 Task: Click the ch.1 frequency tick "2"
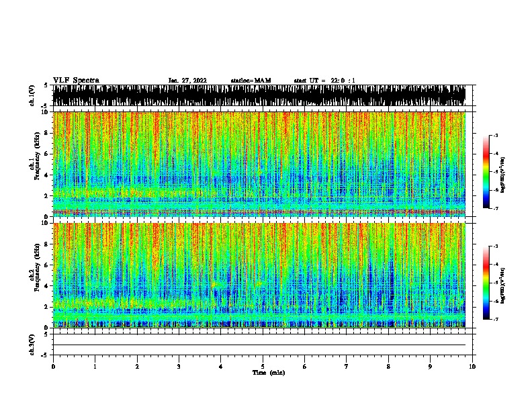coord(46,196)
